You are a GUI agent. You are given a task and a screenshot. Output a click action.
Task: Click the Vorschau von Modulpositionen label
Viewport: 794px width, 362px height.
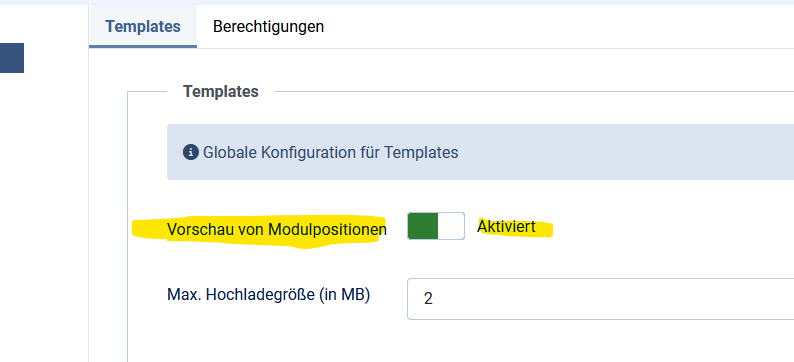point(276,230)
